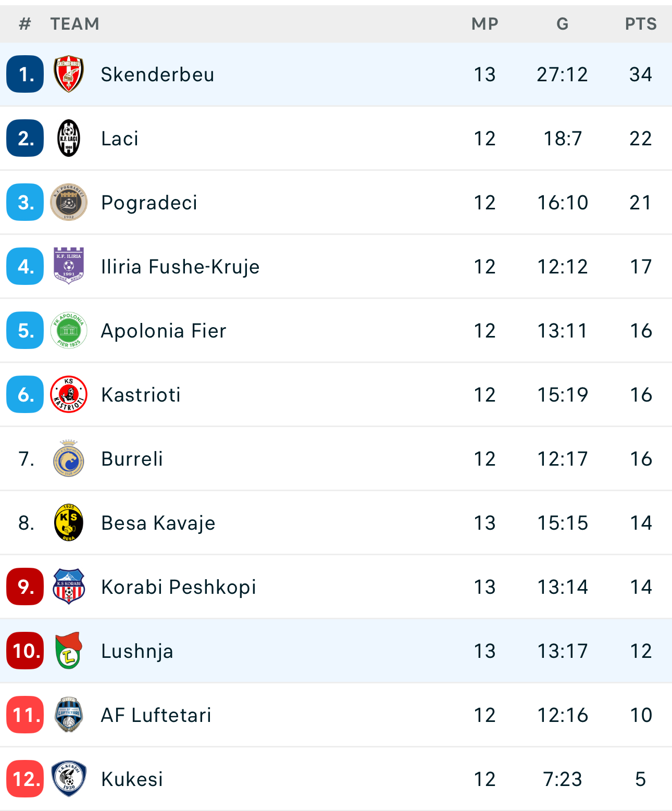
Task: Click the yellow and black Besa Kavaje badge
Action: (x=69, y=522)
